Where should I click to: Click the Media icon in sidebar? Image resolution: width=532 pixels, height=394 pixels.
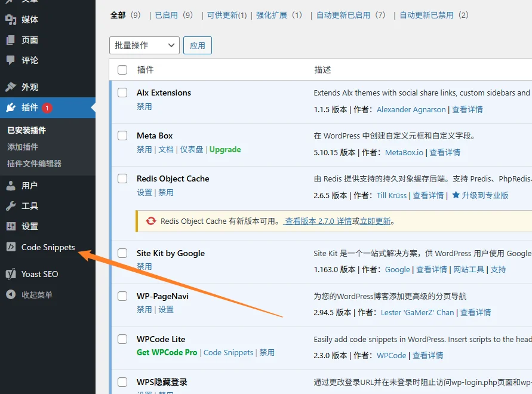coord(11,20)
